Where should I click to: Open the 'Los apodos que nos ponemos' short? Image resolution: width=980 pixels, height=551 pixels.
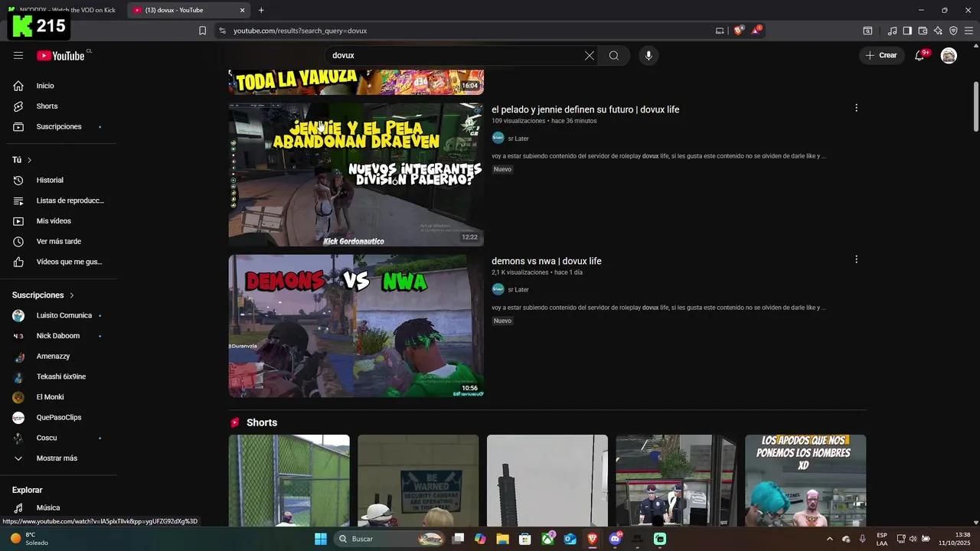tap(805, 481)
